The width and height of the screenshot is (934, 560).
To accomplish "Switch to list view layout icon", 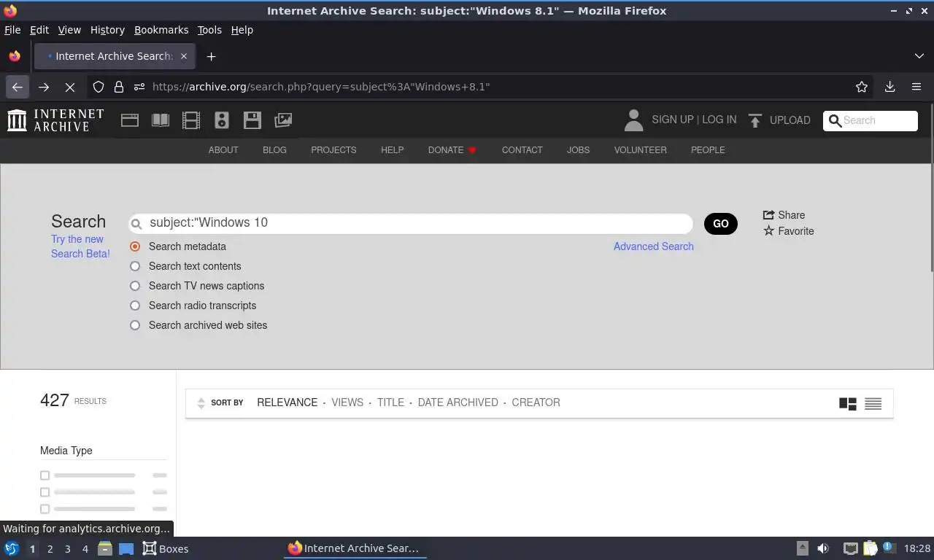I will point(873,403).
